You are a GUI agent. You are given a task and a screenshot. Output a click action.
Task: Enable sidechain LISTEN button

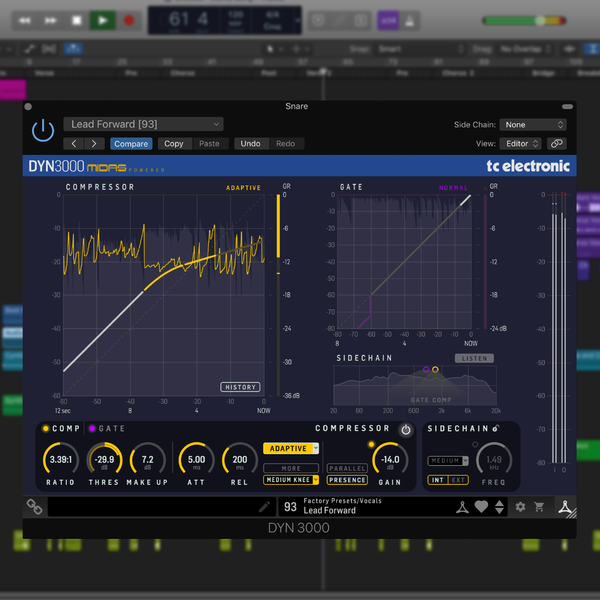474,358
